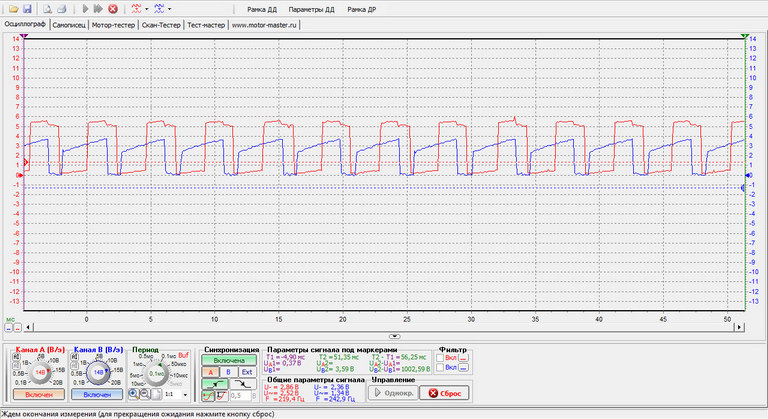Click the printer icon in toolbar
The width and height of the screenshot is (768, 419).
(61, 8)
